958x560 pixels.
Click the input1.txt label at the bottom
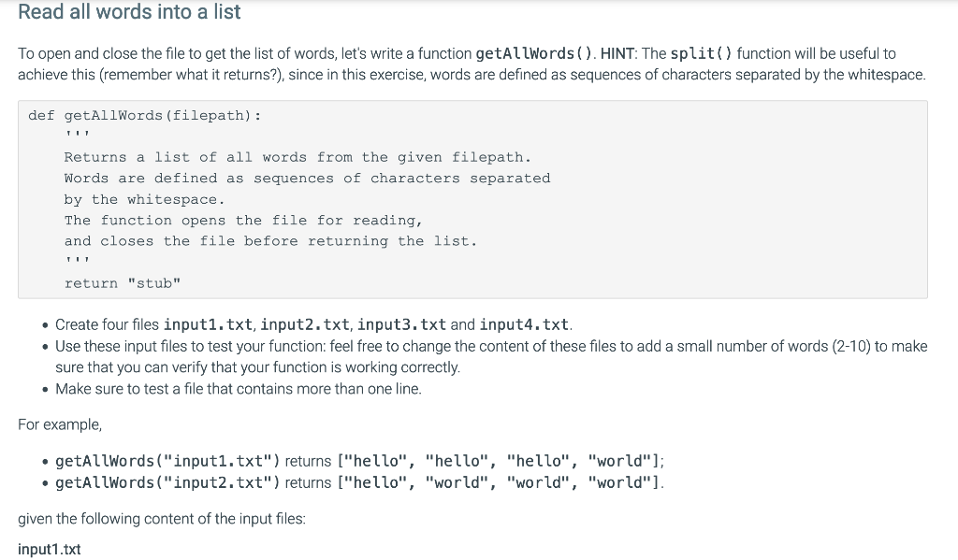(x=49, y=549)
